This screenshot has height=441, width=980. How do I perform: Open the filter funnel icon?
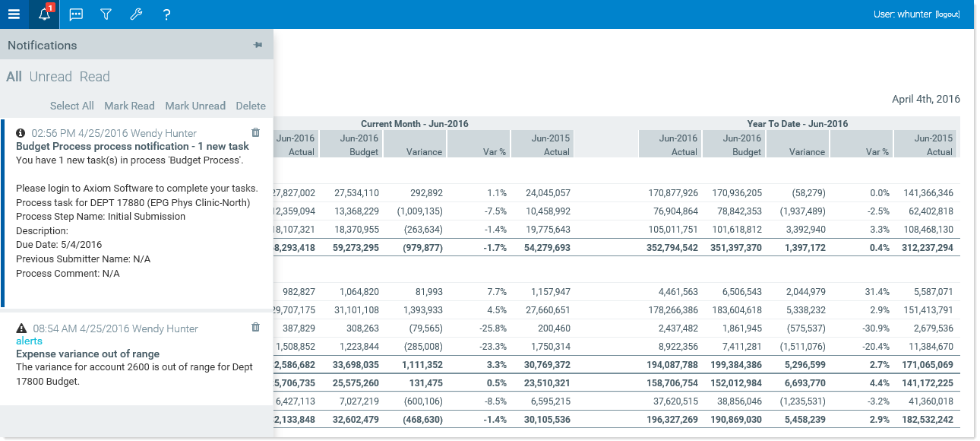[106, 14]
